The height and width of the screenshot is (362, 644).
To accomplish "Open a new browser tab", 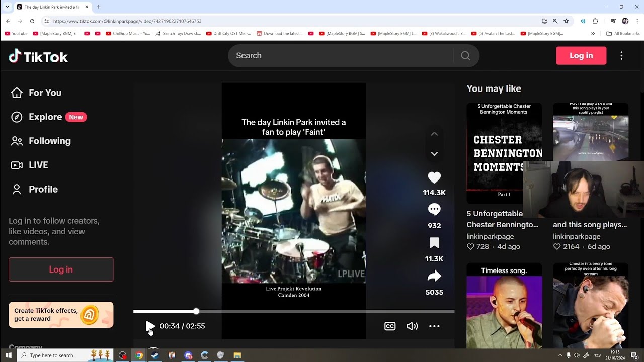I will click(99, 7).
